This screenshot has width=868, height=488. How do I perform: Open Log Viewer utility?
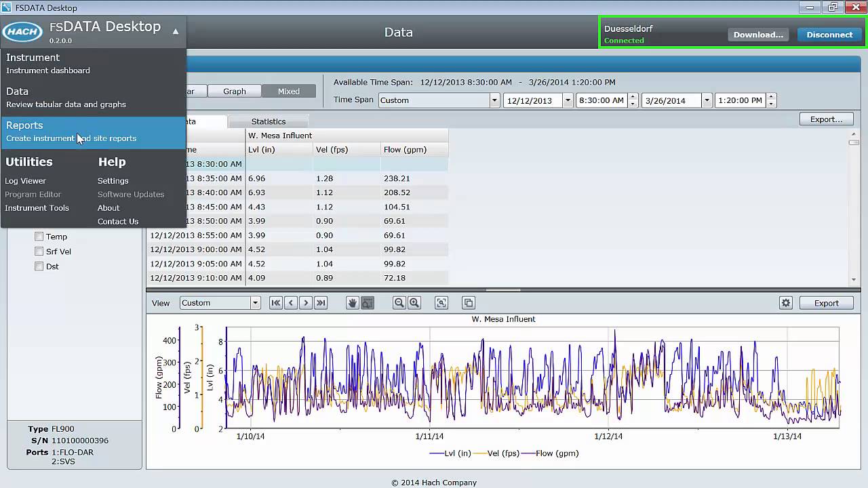click(x=26, y=181)
